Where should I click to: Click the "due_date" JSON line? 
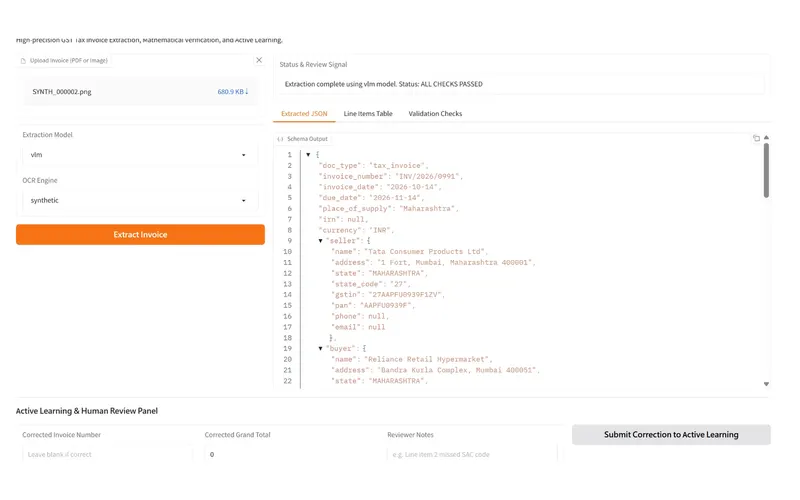(371, 198)
